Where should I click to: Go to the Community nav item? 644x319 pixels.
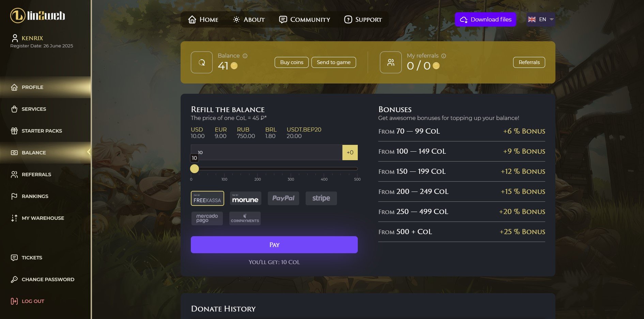coord(305,19)
